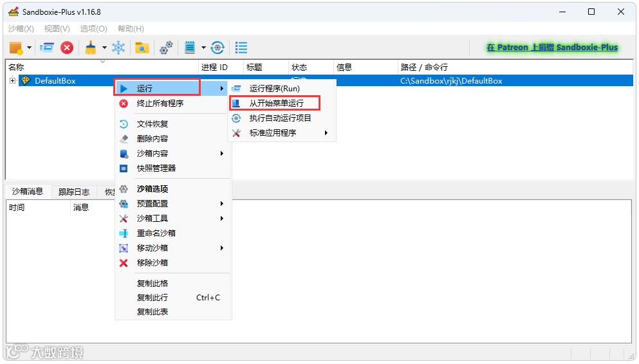Click the yellow DefaultBox sandbox icon
The height and width of the screenshot is (364, 639).
click(x=26, y=80)
